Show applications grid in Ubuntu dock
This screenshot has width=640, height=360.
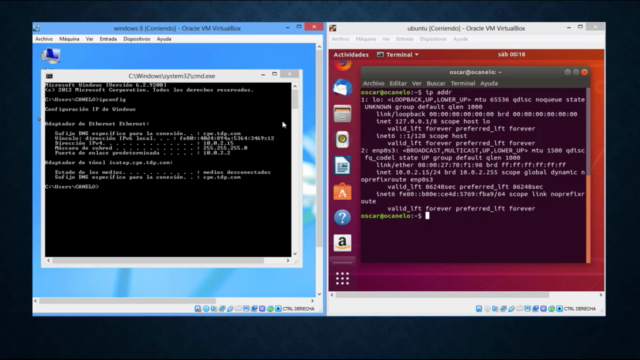click(x=342, y=278)
